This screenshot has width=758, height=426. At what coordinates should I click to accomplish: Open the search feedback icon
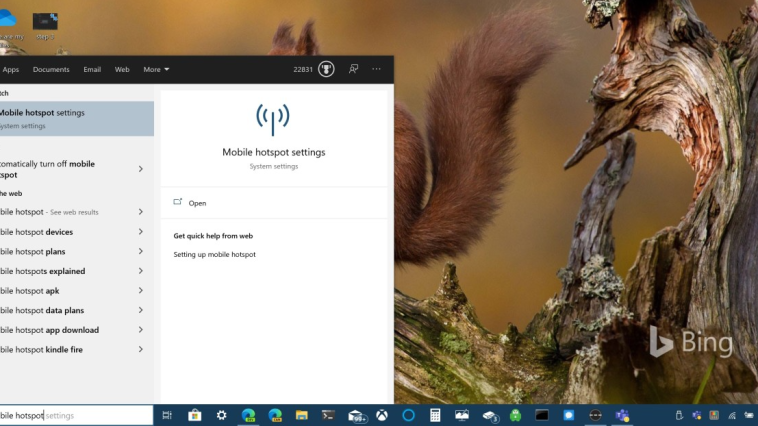(353, 69)
